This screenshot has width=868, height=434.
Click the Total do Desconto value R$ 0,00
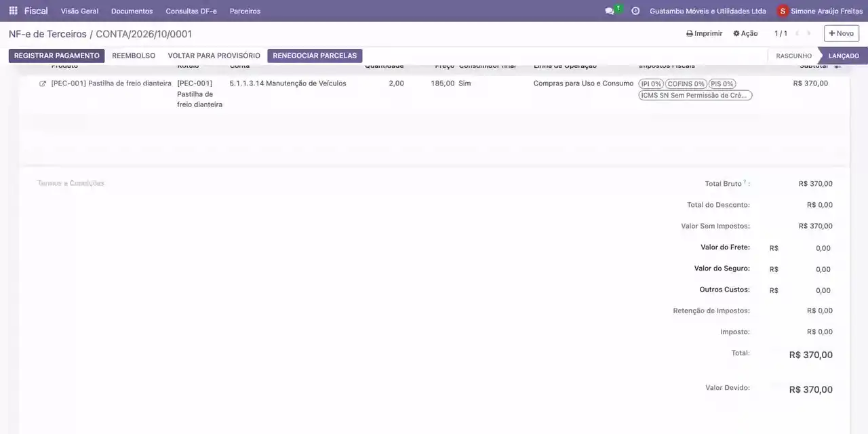820,205
